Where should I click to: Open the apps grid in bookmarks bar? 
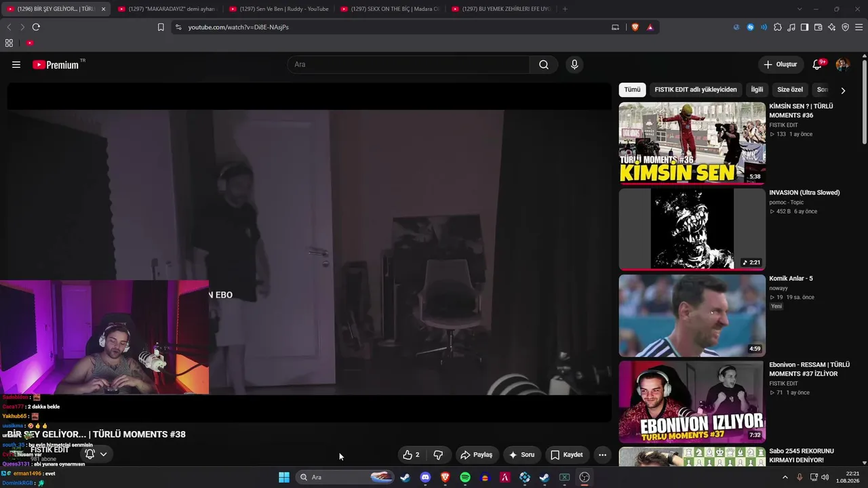point(9,43)
